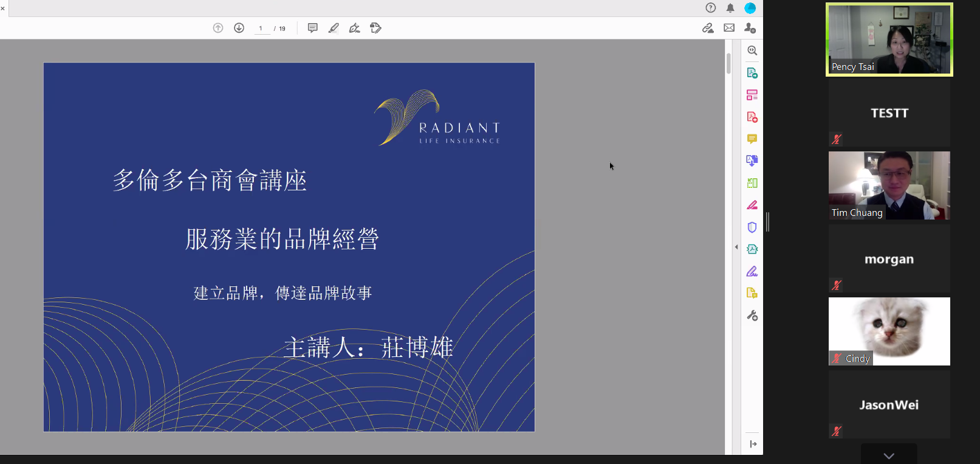980x464 pixels.
Task: Click the slide heading 服務業的品牌經營
Action: coord(282,239)
